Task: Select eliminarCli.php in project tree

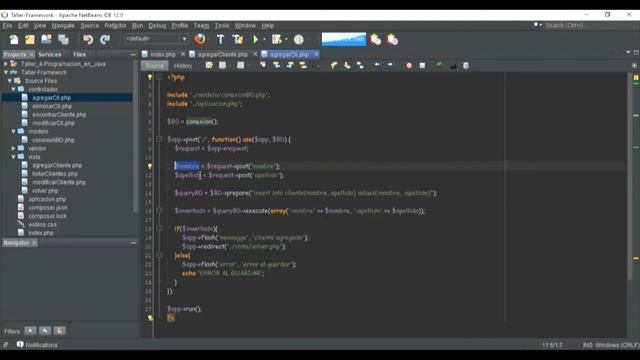Action: coord(52,106)
